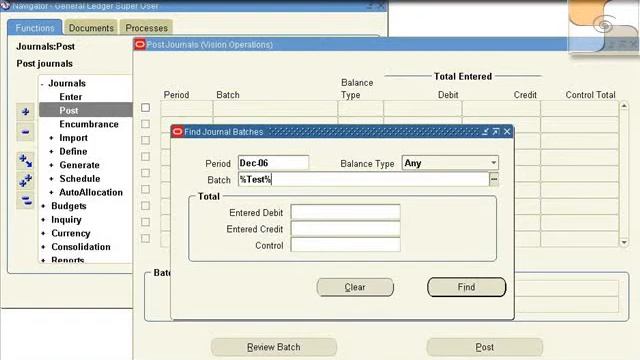
Task: Click the collapse (minus) navigator icon
Action: point(25,132)
